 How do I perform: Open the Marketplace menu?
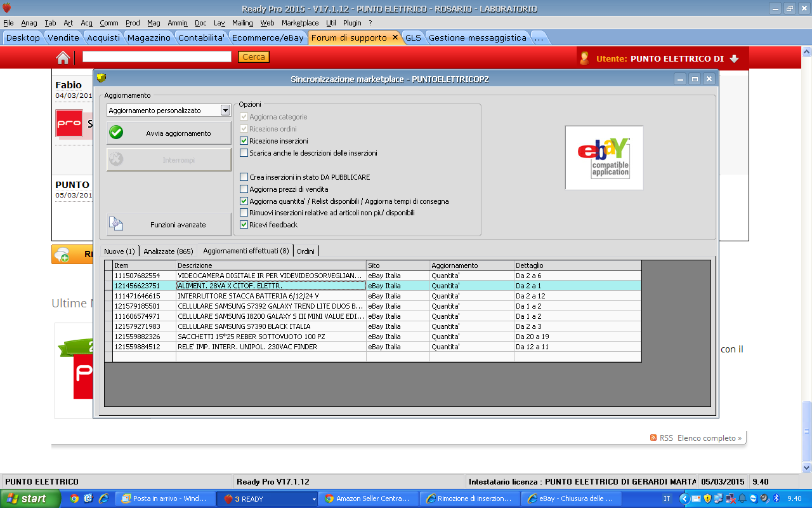300,23
